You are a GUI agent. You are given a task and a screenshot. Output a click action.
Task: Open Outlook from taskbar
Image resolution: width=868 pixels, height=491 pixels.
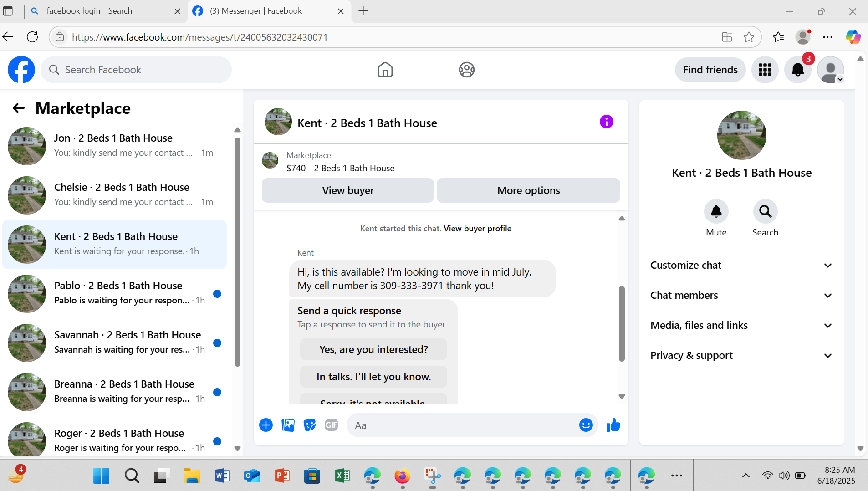(252, 476)
